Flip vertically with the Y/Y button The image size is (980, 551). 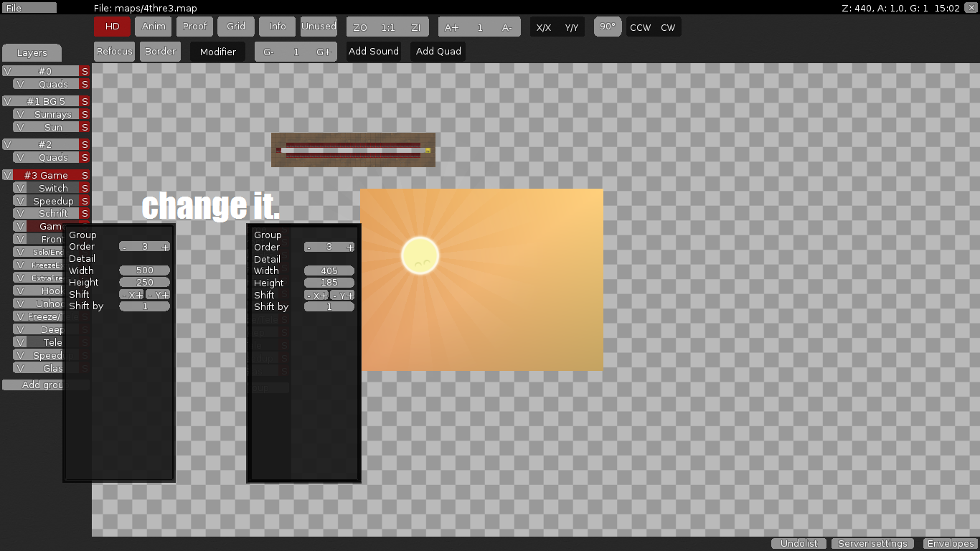[x=571, y=27]
